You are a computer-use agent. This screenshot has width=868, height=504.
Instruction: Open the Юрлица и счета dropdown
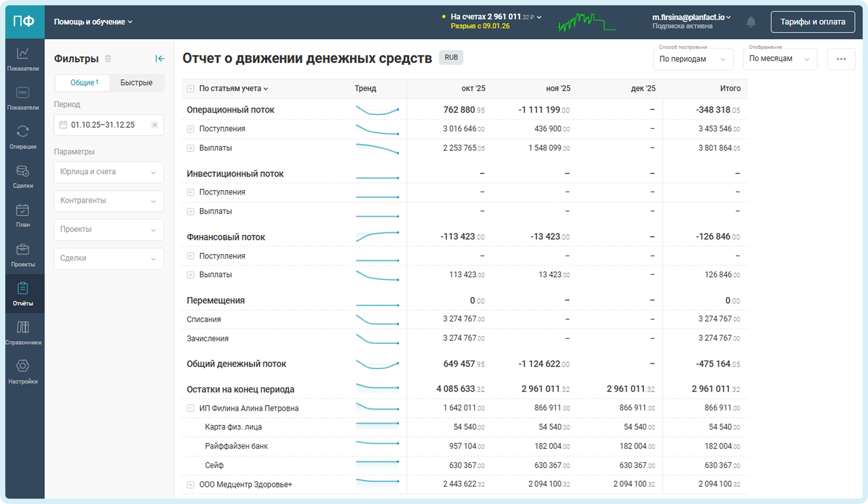pos(108,172)
